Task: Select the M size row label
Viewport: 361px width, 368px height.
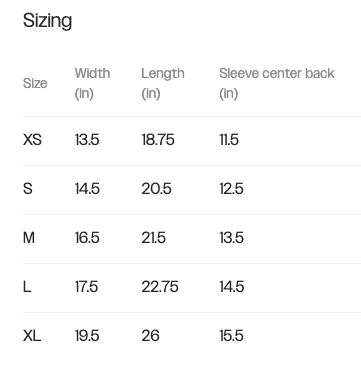Action: coord(29,238)
